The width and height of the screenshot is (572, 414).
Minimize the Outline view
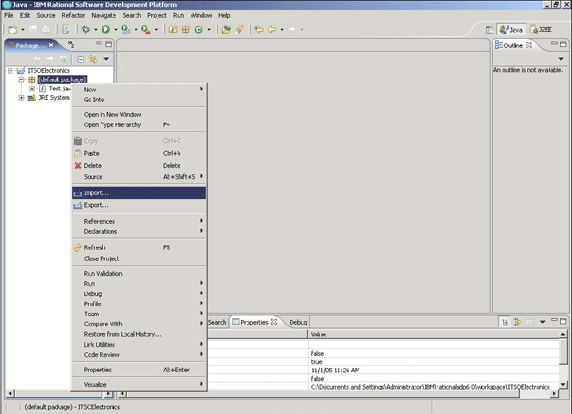(554, 43)
